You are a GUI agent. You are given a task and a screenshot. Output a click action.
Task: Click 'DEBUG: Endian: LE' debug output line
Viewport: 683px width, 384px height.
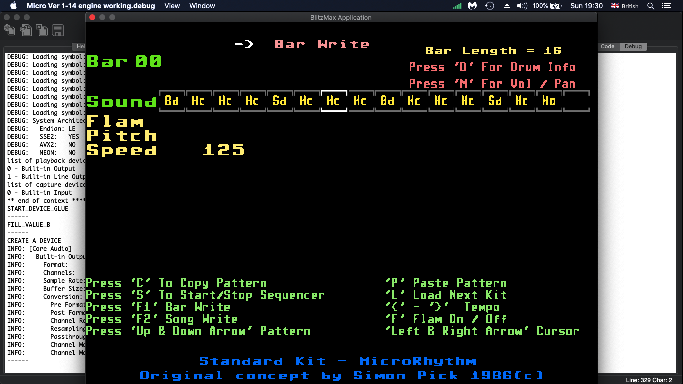[x=41, y=128]
